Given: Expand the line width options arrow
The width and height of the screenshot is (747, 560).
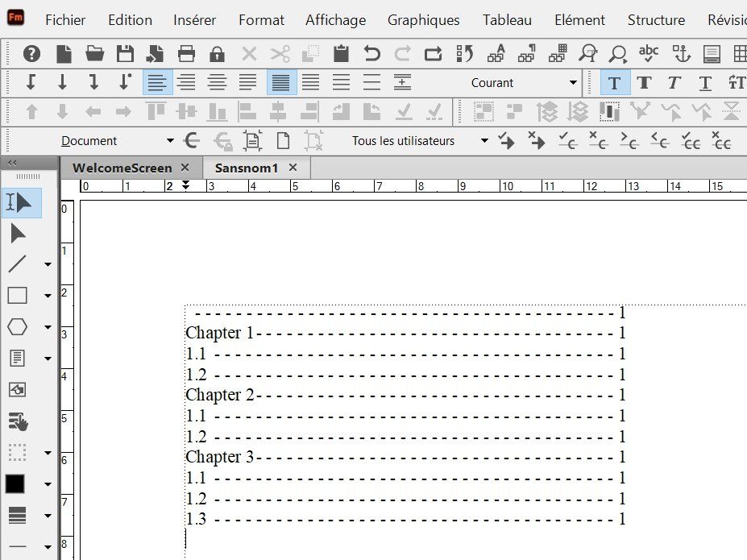Looking at the screenshot, I should (x=48, y=516).
